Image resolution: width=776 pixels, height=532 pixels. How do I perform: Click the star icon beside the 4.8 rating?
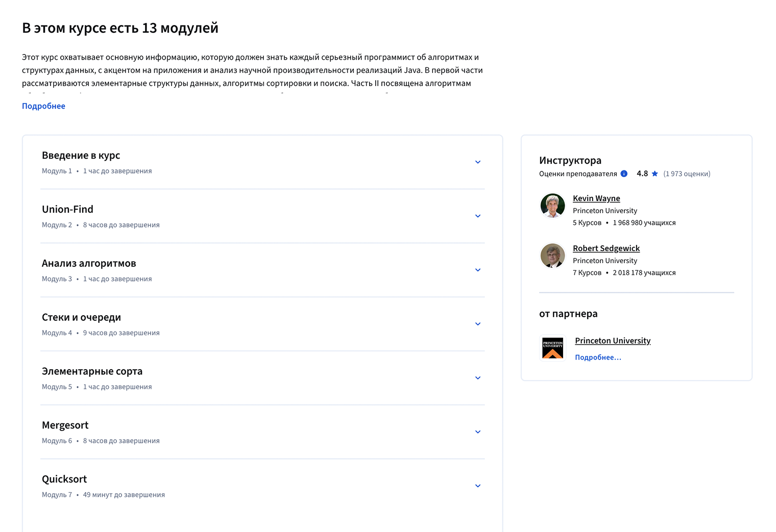click(x=654, y=173)
